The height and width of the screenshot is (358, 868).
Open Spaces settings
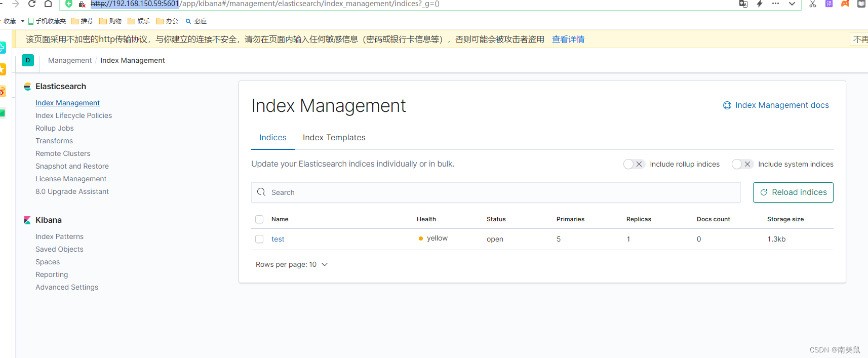coord(48,262)
